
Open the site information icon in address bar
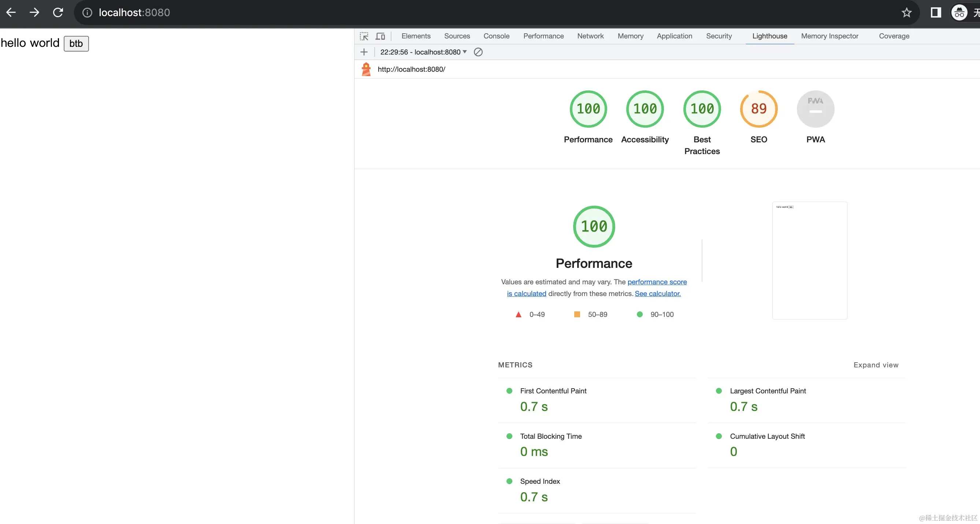tap(88, 12)
